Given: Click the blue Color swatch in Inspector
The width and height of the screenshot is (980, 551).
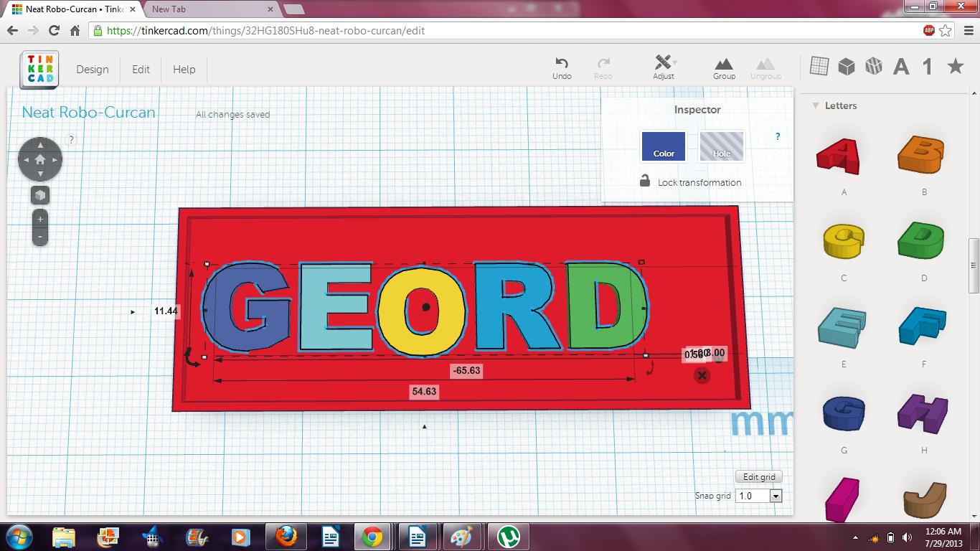Looking at the screenshot, I should 663,146.
